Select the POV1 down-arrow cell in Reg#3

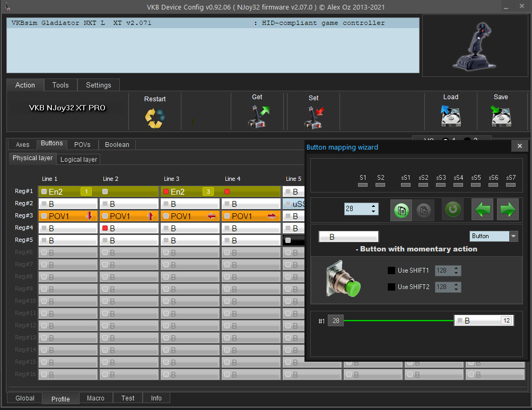click(68, 216)
